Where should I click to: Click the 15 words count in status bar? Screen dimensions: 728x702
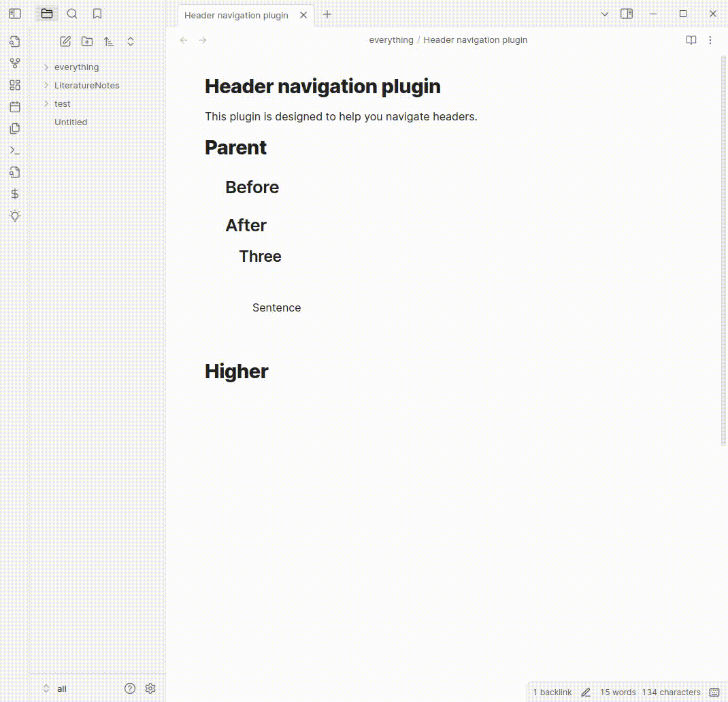[x=618, y=692]
